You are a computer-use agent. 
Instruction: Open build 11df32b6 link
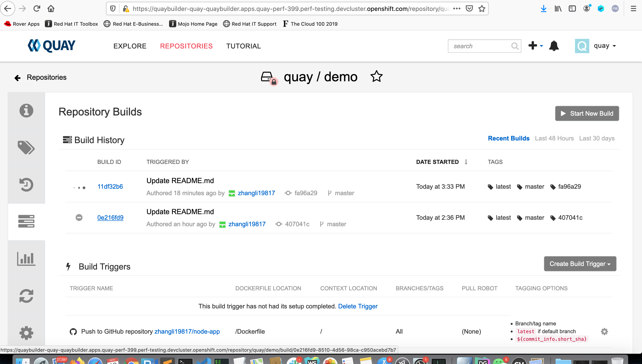110,186
